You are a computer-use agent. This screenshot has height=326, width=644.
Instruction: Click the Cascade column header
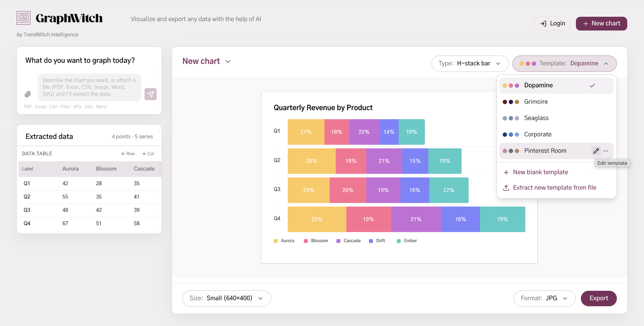144,169
